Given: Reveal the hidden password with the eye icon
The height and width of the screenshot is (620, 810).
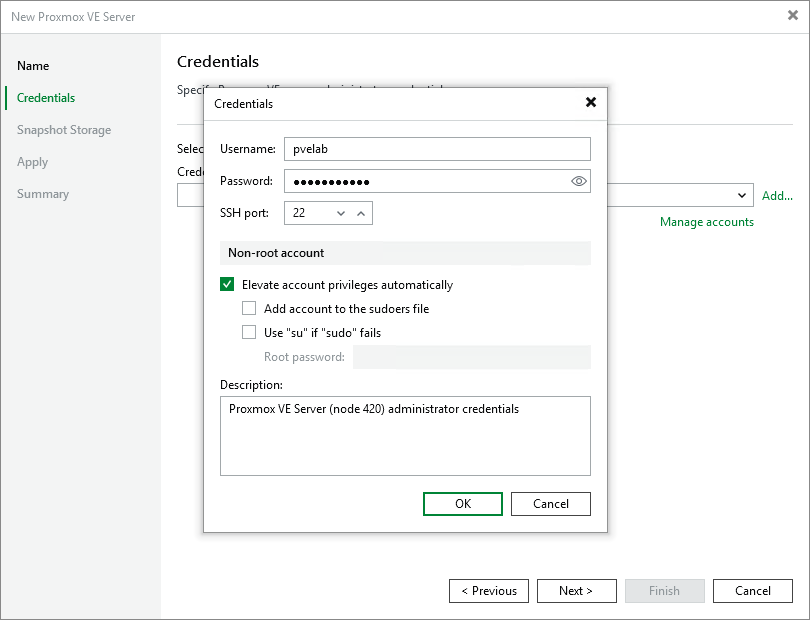Looking at the screenshot, I should [578, 181].
